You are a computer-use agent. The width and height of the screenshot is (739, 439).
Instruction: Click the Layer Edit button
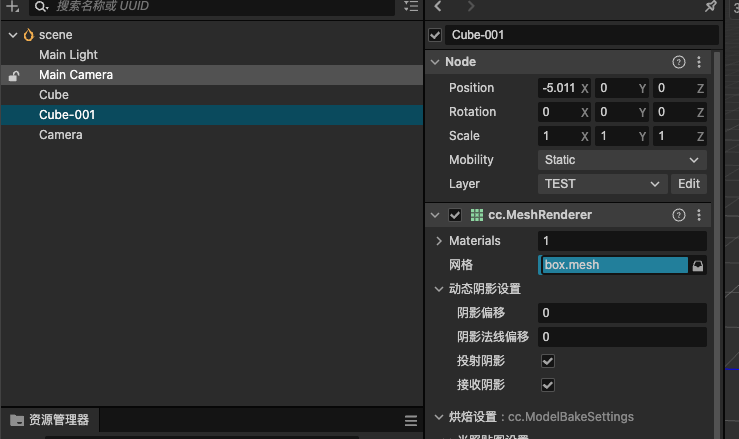point(689,184)
